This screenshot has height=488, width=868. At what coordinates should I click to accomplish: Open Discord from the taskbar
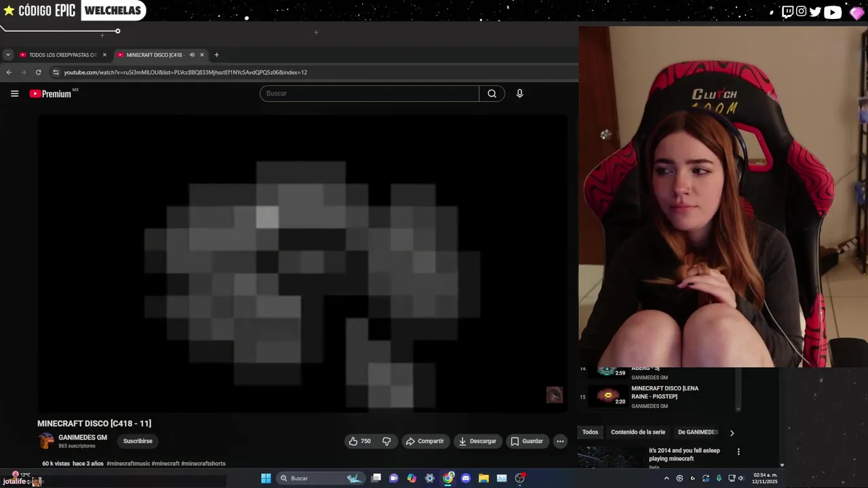point(465,479)
